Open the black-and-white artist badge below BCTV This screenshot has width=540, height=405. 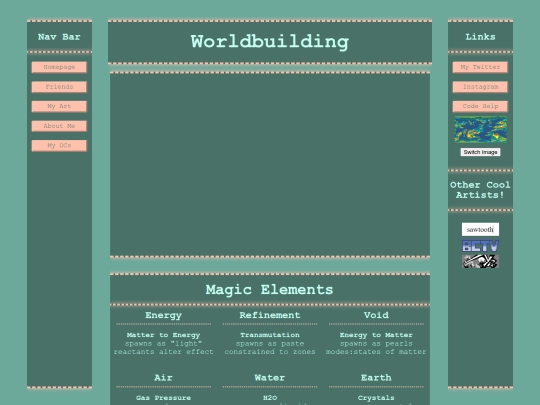click(480, 261)
